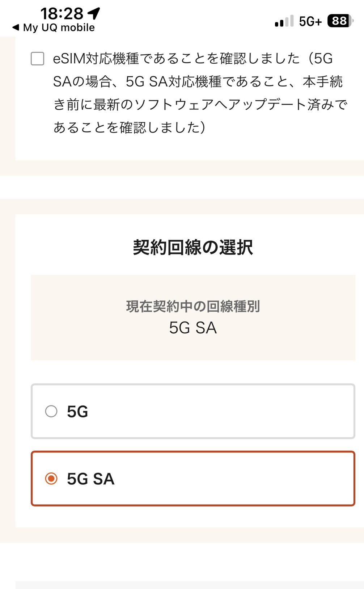
Task: Tap the 現在契約中の回線種別 label
Action: [193, 306]
